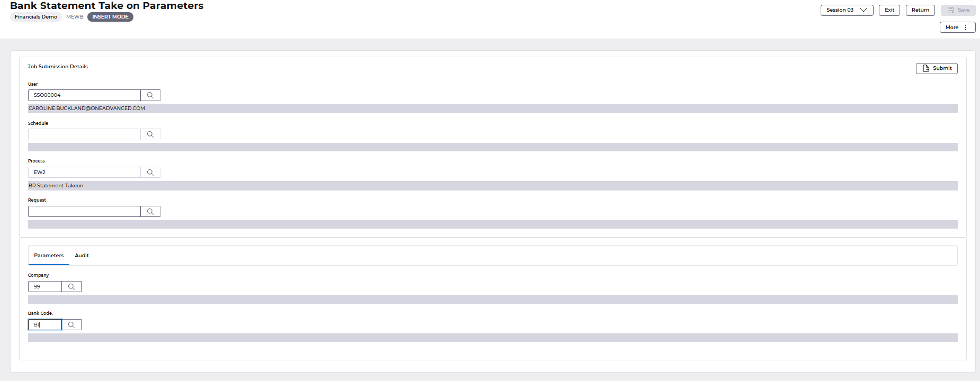This screenshot has width=980, height=381.
Task: Open the Bank Code search icon
Action: click(71, 325)
